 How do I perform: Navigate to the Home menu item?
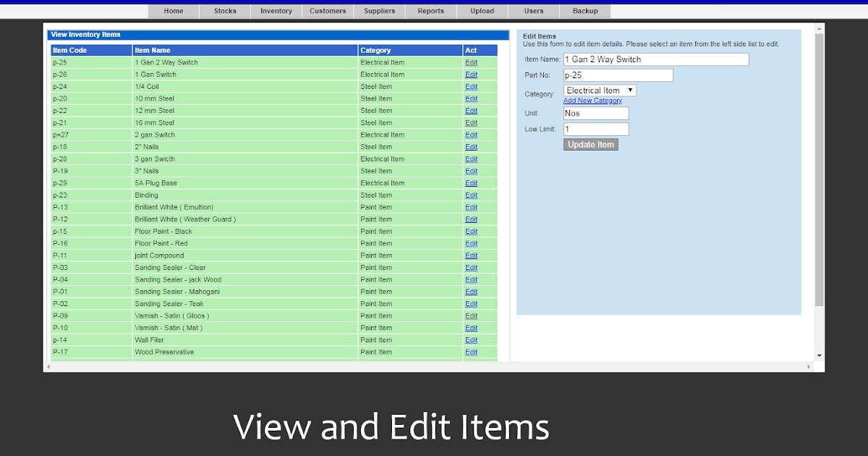point(173,11)
